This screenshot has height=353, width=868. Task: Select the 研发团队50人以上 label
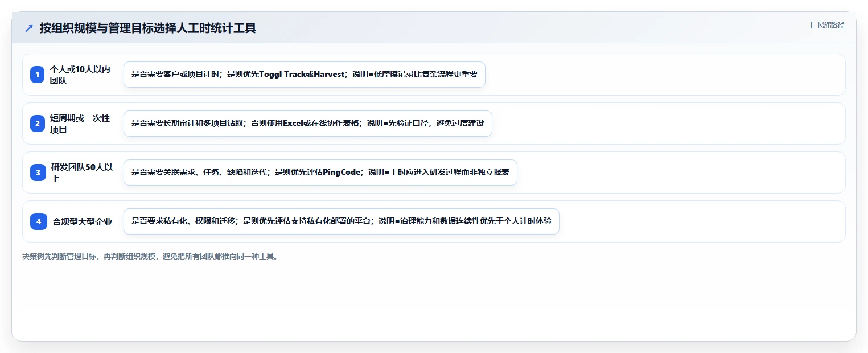(x=82, y=173)
